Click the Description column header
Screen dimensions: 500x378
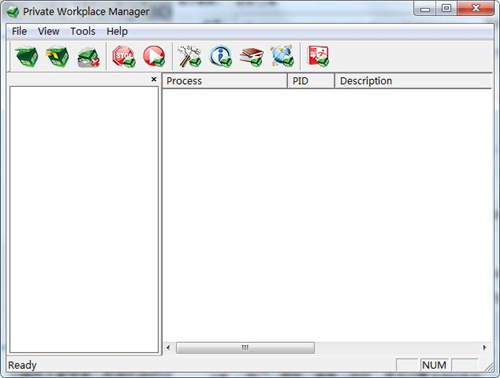pos(413,81)
